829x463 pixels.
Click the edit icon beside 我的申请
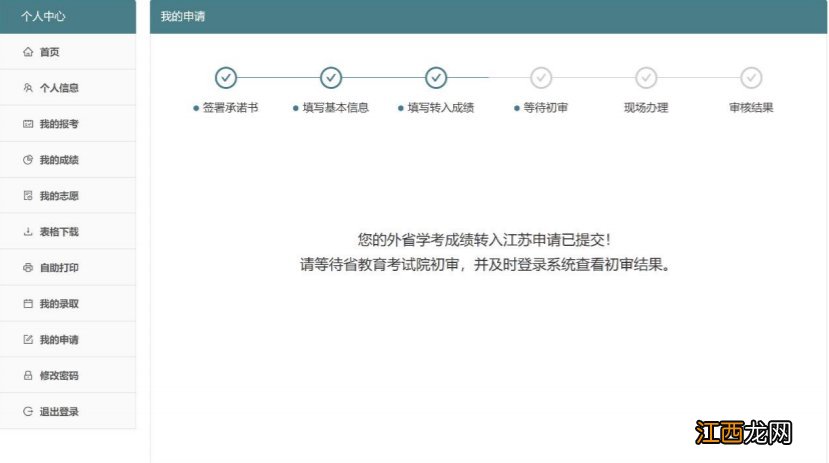[28, 339]
